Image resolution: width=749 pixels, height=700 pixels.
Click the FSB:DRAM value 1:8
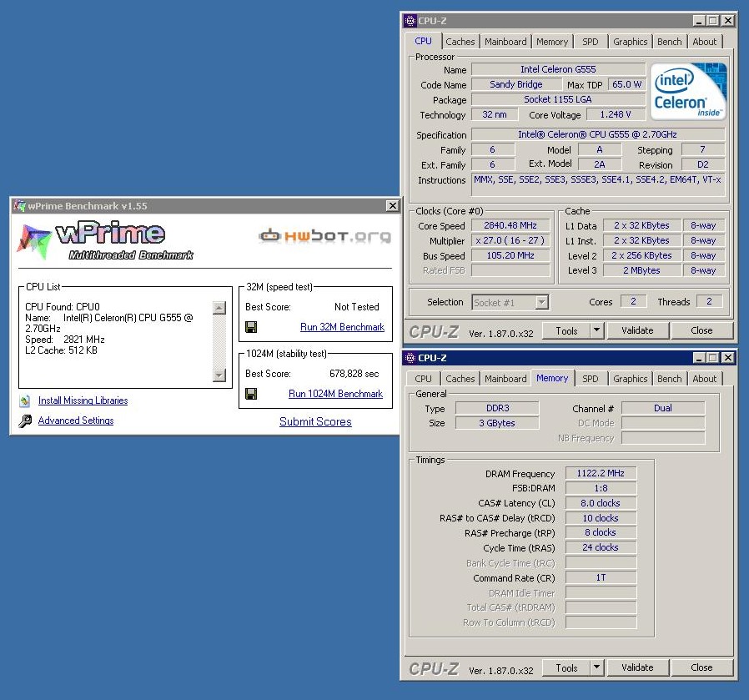[x=601, y=488]
